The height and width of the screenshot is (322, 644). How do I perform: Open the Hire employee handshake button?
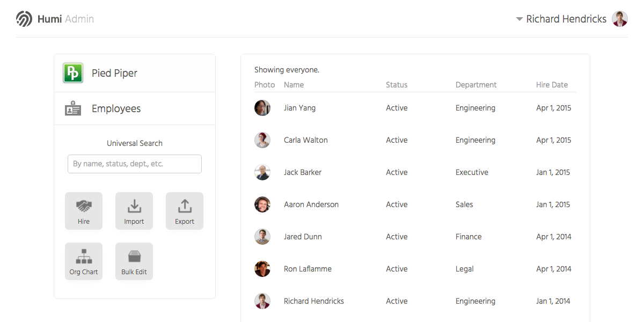click(84, 210)
